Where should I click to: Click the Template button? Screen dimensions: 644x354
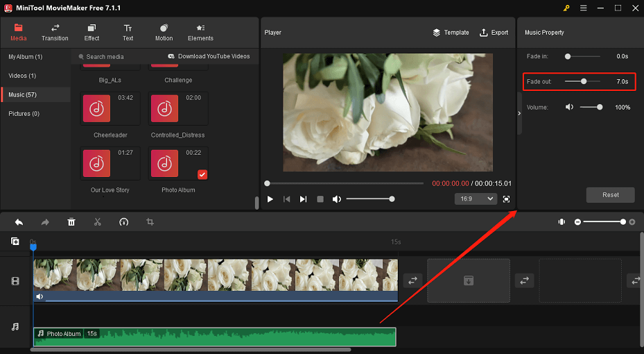[x=451, y=33]
